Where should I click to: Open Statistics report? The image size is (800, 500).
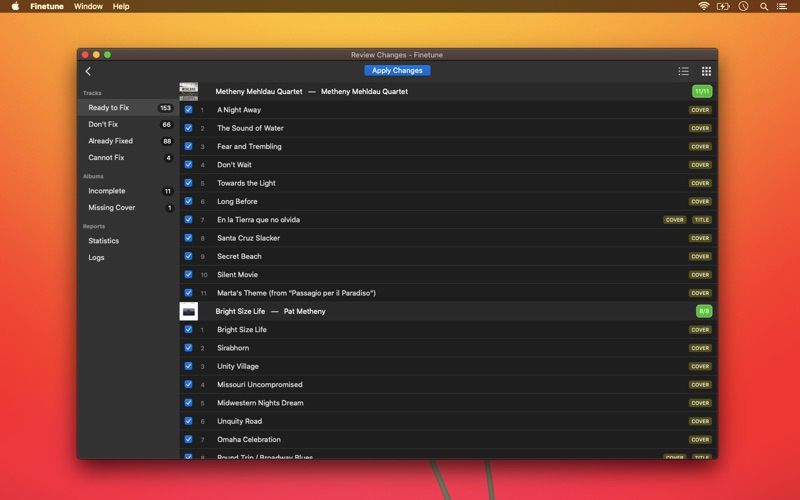point(128,241)
